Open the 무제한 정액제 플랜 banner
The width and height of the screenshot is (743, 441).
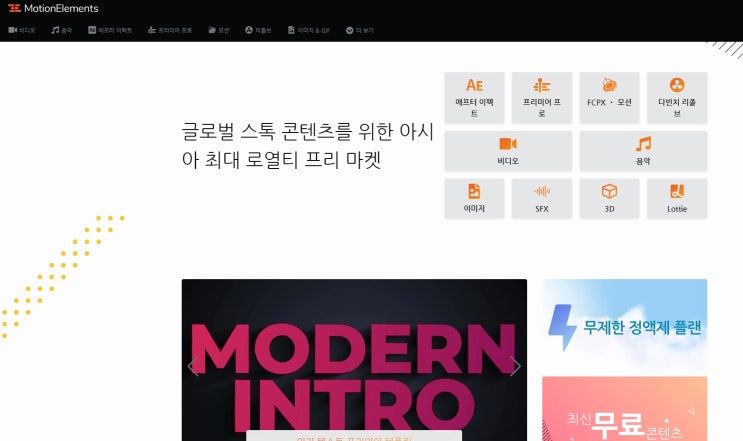click(625, 324)
